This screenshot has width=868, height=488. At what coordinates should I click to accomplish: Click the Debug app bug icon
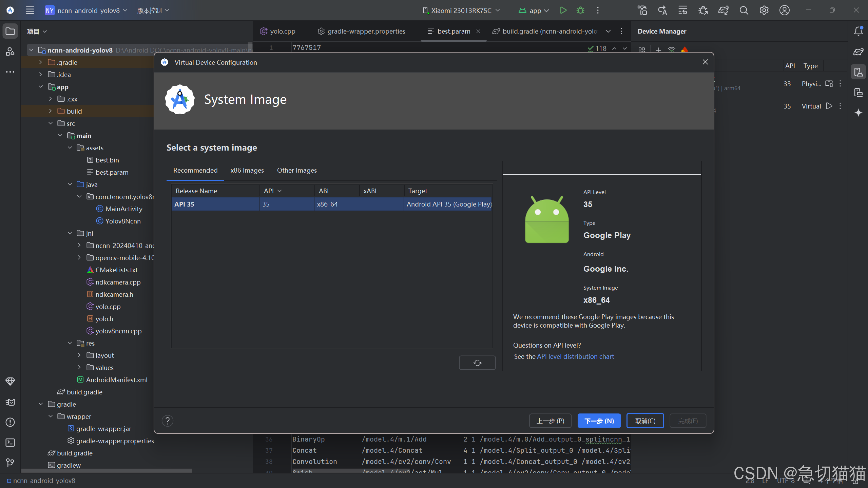click(581, 10)
